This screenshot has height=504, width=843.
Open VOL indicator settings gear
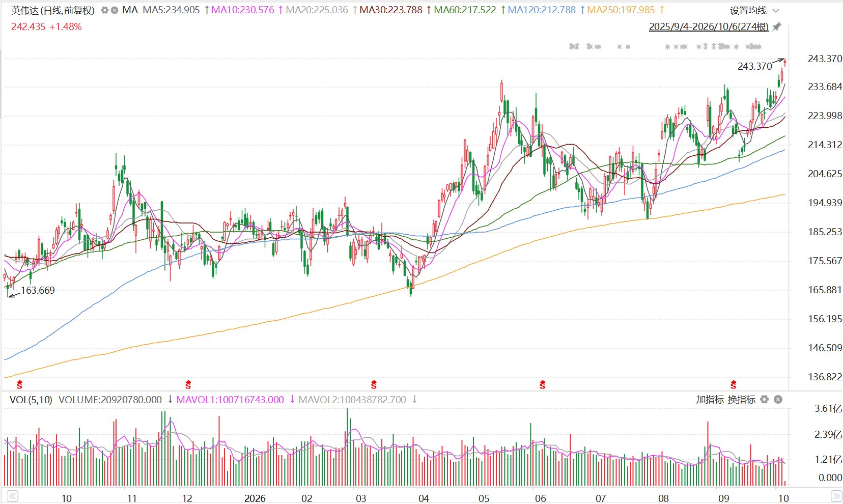tap(764, 400)
